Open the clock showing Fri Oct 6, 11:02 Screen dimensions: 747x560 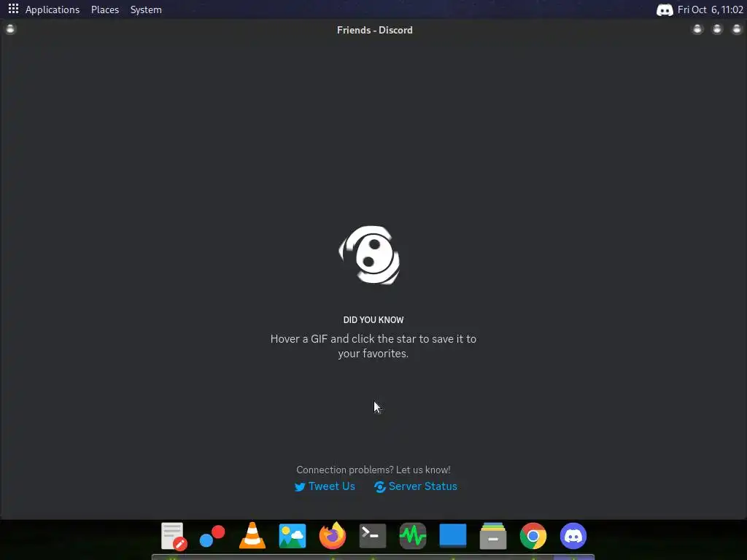point(710,9)
